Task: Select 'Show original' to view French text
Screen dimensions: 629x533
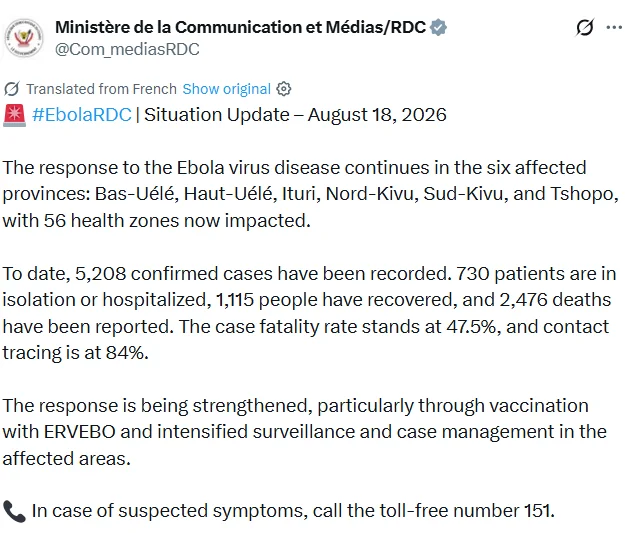Action: (227, 89)
